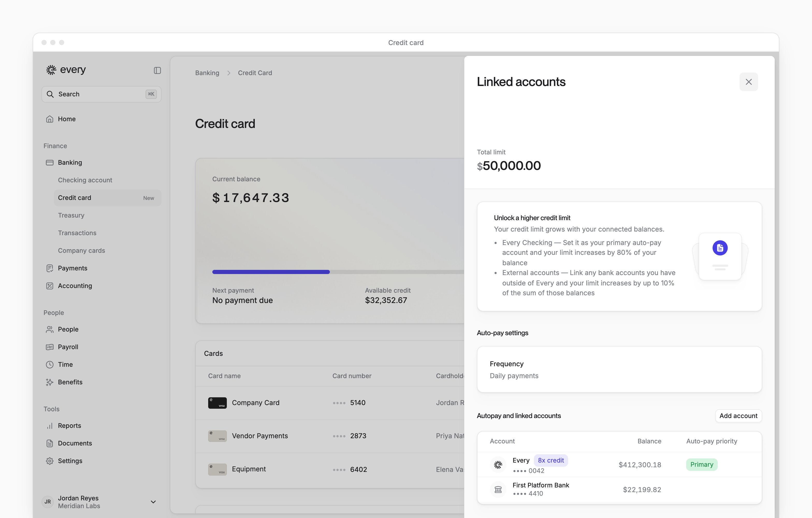Click the Benefits sparkle icon
Screen dimensions: 812x518
point(49,382)
